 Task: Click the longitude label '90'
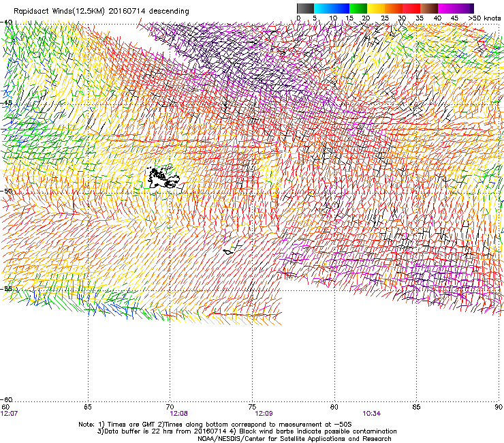click(499, 407)
